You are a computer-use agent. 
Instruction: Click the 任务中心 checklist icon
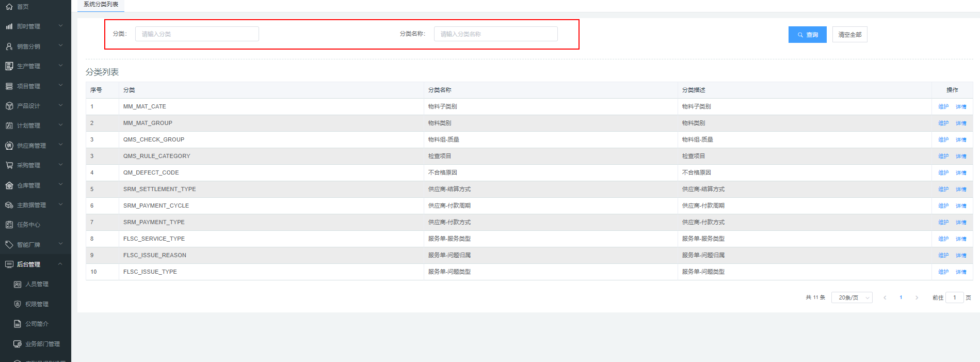point(9,225)
